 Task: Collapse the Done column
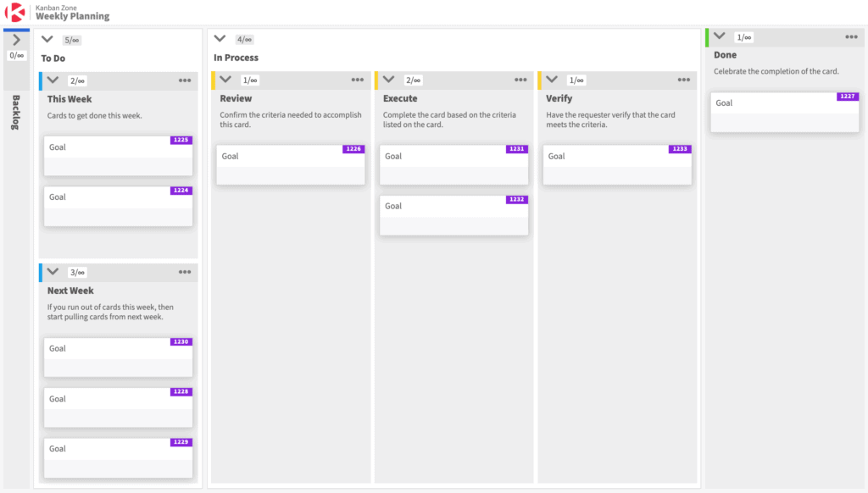tap(720, 36)
